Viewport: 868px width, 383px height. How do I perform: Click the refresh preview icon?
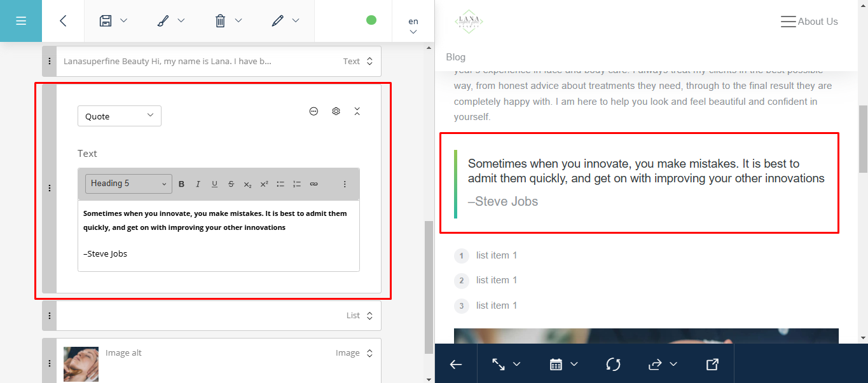613,364
